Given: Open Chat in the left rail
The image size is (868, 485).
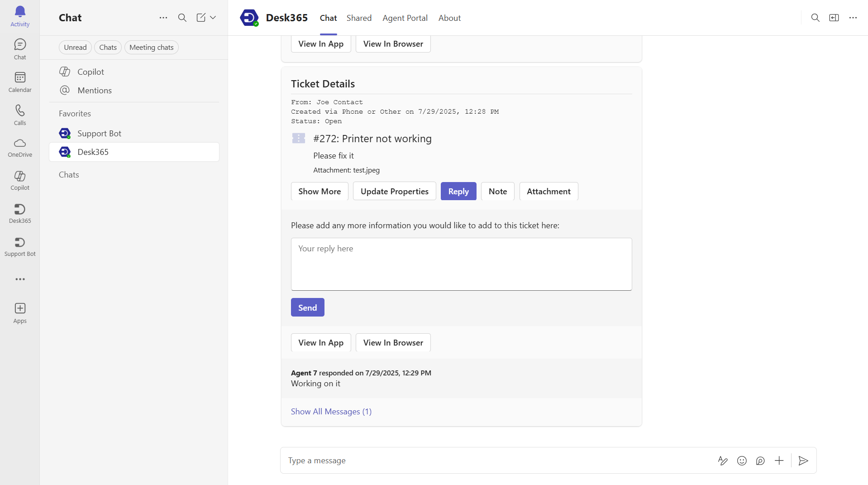Looking at the screenshot, I should (20, 49).
